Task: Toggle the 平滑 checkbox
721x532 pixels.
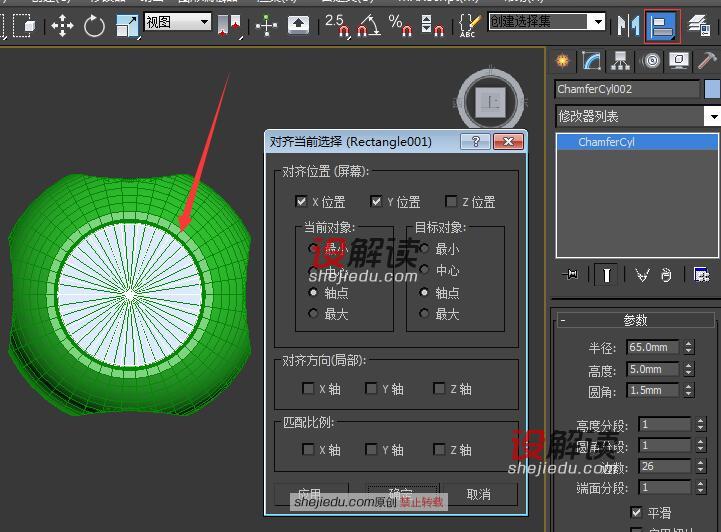Action: [636, 512]
